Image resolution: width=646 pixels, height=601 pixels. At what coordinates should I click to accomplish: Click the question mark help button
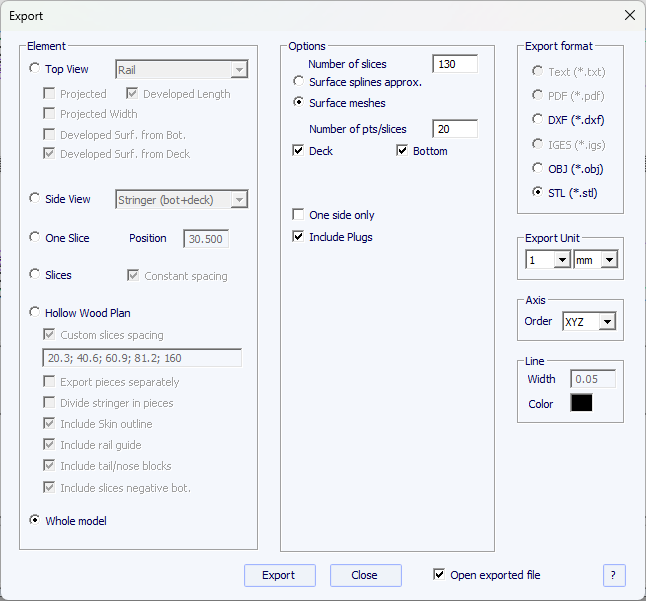614,575
